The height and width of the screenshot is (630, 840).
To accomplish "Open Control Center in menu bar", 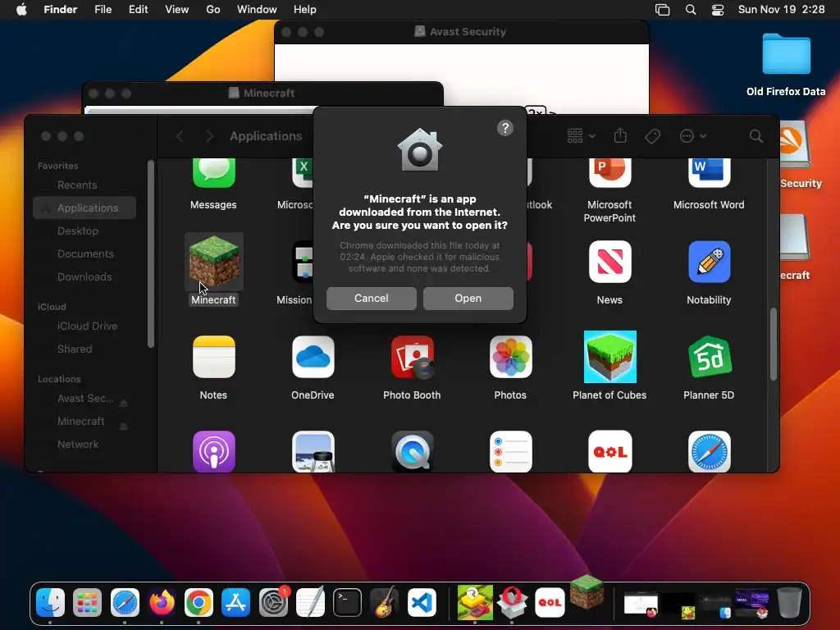I will point(717,10).
